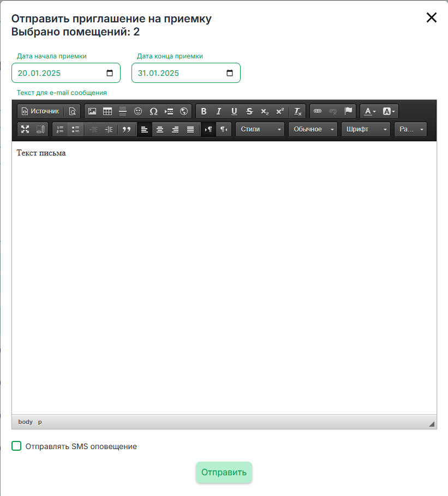The image size is (448, 496).
Task: Open text color picker
Action: [369, 111]
